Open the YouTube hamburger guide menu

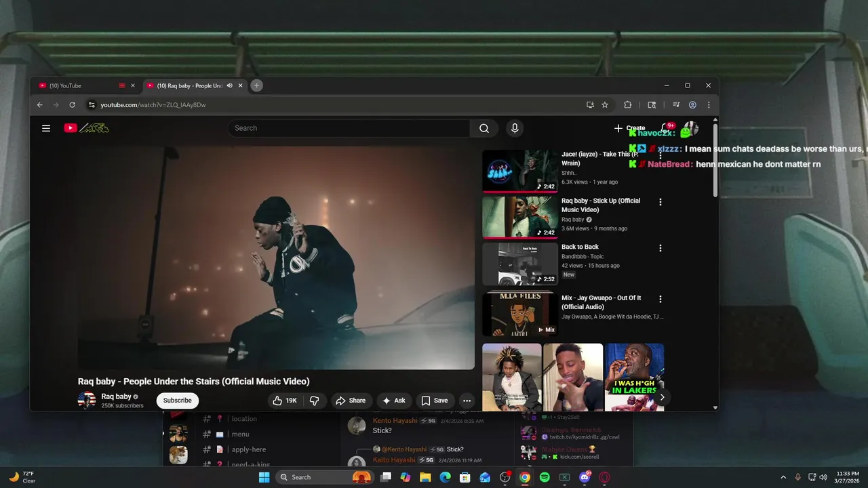click(46, 128)
